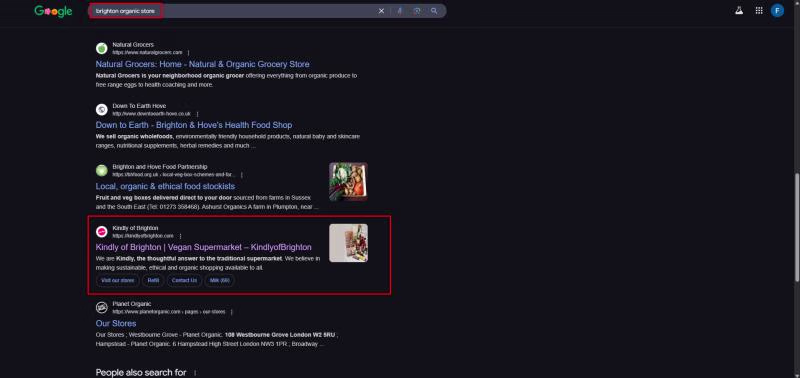Click the kindlyofbrighton.com URL text
Image resolution: width=800 pixels, height=378 pixels.
pyautogui.click(x=143, y=236)
